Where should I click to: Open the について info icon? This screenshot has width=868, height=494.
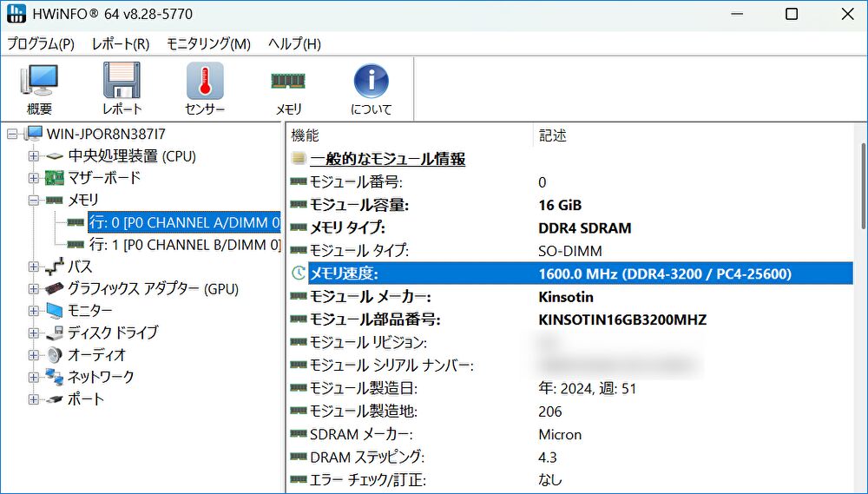pyautogui.click(x=372, y=81)
